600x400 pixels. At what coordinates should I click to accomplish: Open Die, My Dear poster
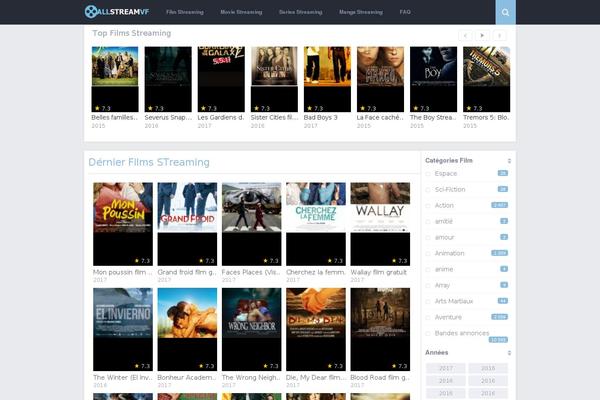click(x=316, y=330)
